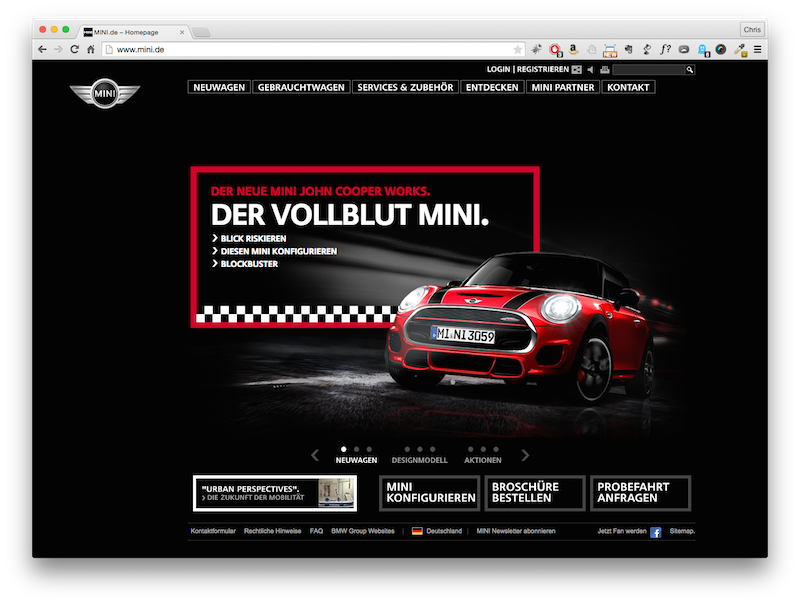Open the SERVICES & ZUBEHÖR menu
Screen dimensions: 800x604
[x=405, y=87]
